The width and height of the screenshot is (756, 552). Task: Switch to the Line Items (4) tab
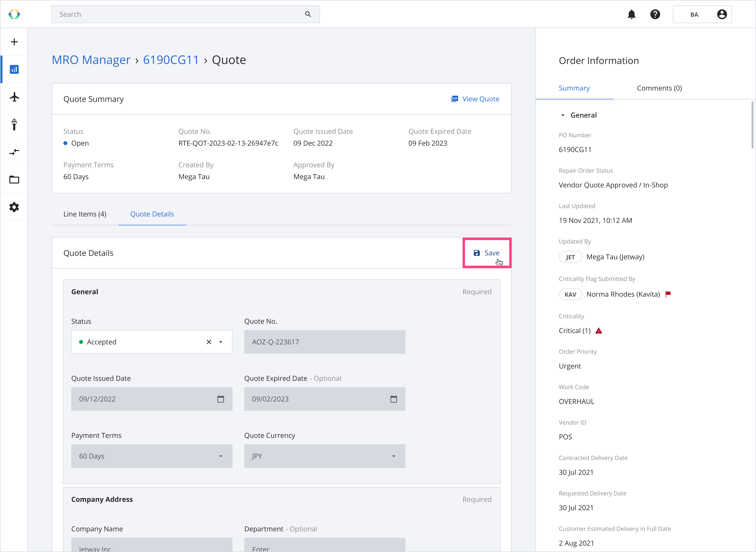pos(85,214)
